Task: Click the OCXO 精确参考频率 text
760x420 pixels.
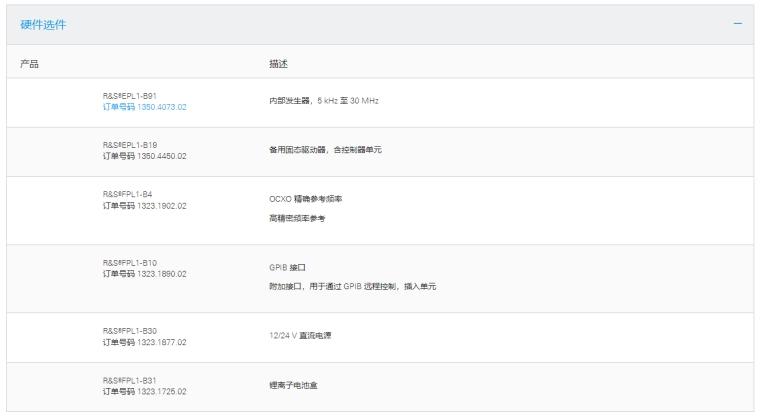Action: 306,199
